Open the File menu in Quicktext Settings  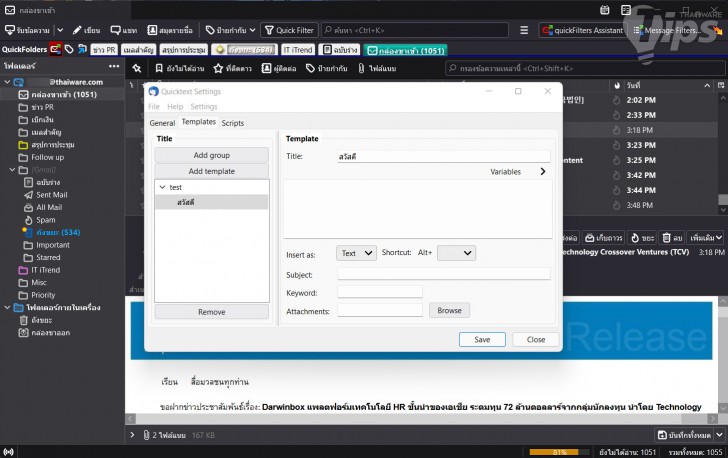[154, 106]
